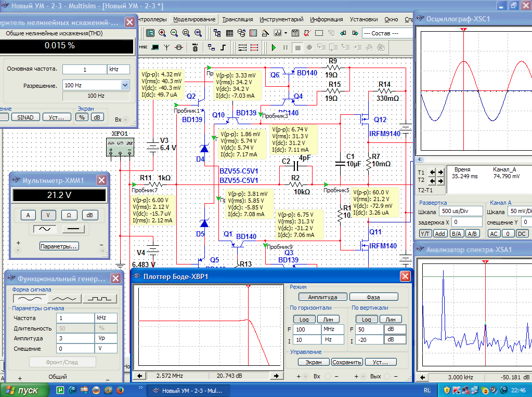Click the RF antenna component icon
This screenshot has height=397, width=532.
pyautogui.click(x=166, y=47)
